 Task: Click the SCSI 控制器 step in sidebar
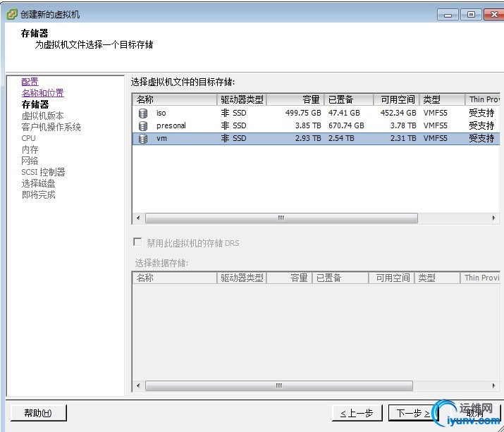(43, 172)
